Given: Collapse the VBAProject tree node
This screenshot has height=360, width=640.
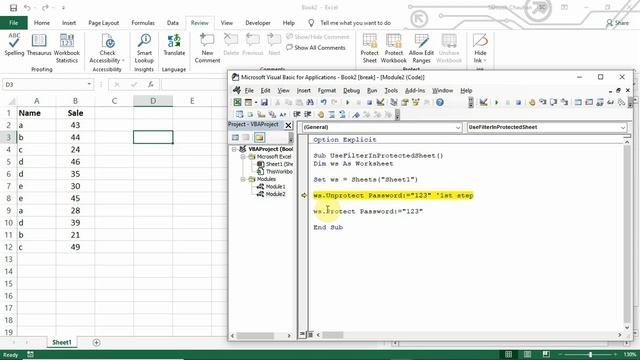Looking at the screenshot, I should [234, 149].
